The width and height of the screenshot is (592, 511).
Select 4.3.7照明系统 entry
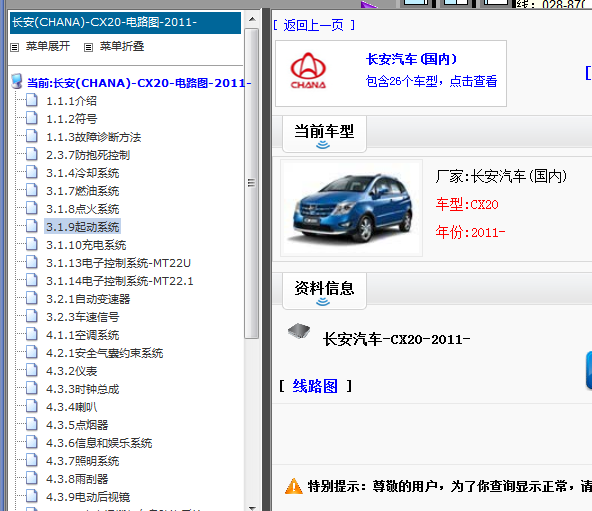(x=82, y=461)
